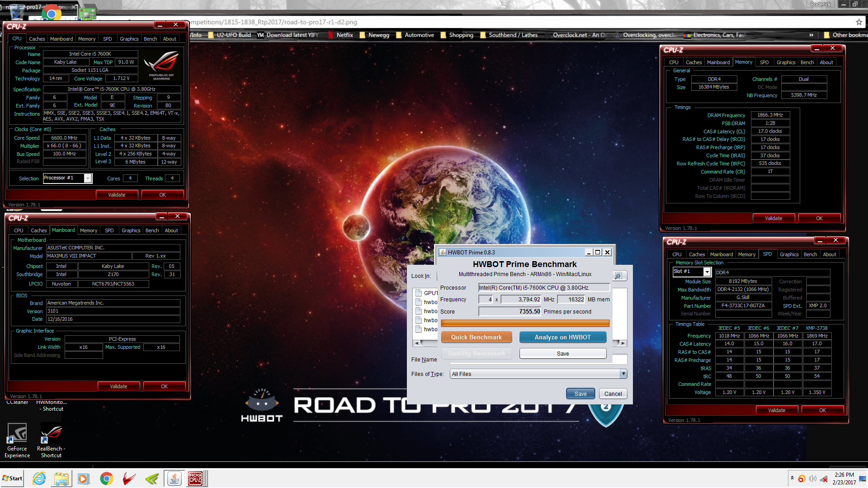Open the U2-UFO Build bookmark folder
Viewport: 868px width, 488px height.
[229, 35]
